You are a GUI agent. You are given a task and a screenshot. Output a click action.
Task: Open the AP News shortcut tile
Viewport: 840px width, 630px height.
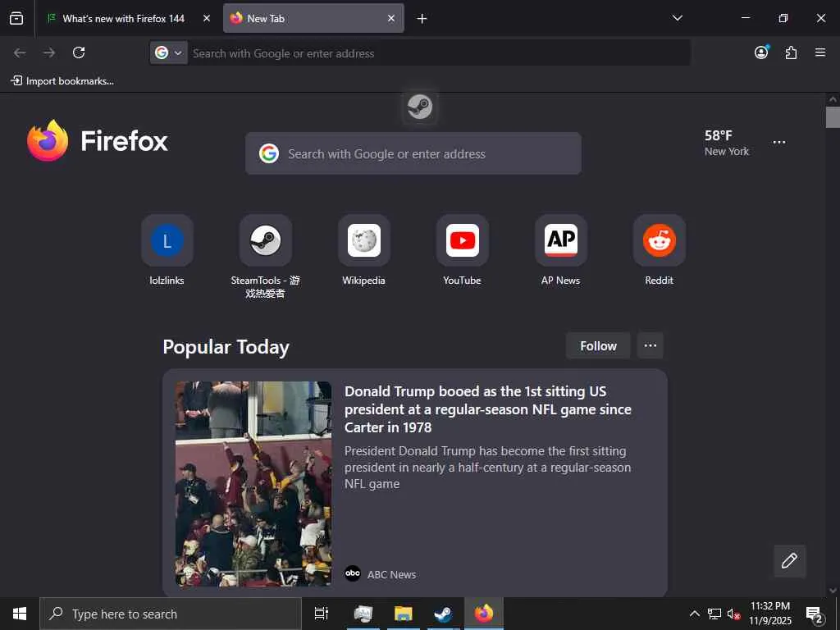click(x=561, y=240)
